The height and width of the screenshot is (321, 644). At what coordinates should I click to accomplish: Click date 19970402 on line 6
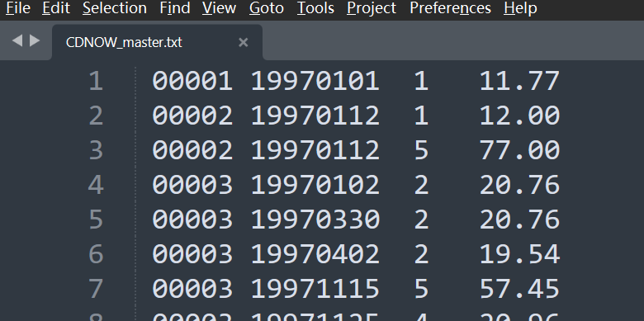315,253
